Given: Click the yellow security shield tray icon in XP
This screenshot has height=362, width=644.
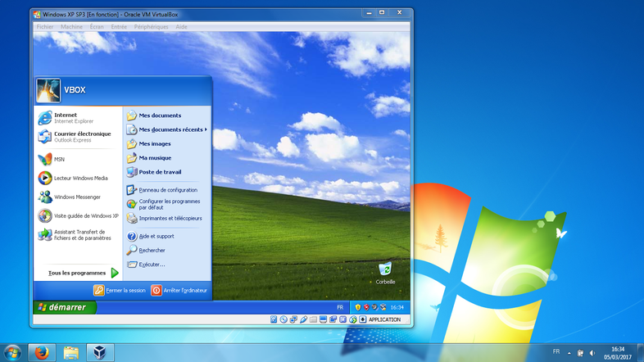Looking at the screenshot, I should tap(358, 307).
